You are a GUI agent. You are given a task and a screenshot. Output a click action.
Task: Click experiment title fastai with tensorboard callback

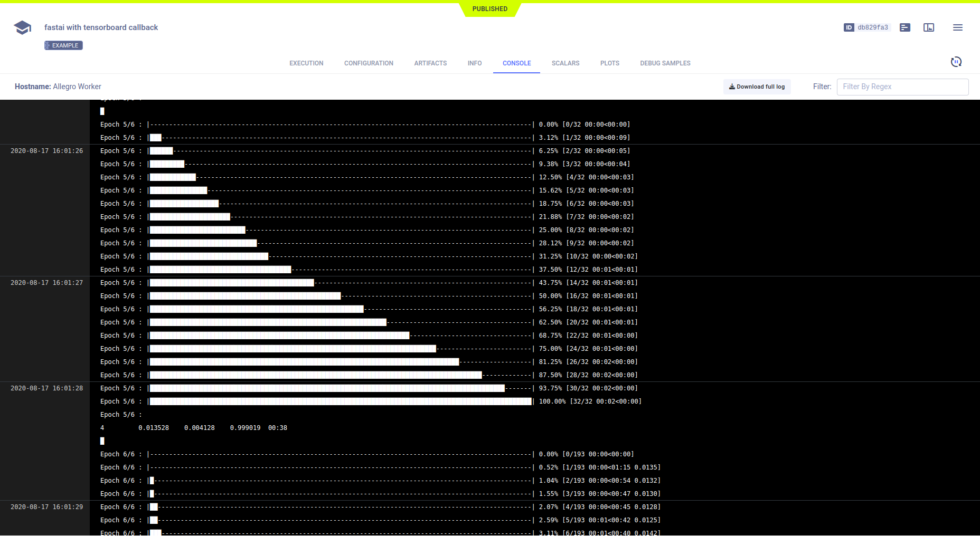(x=101, y=27)
